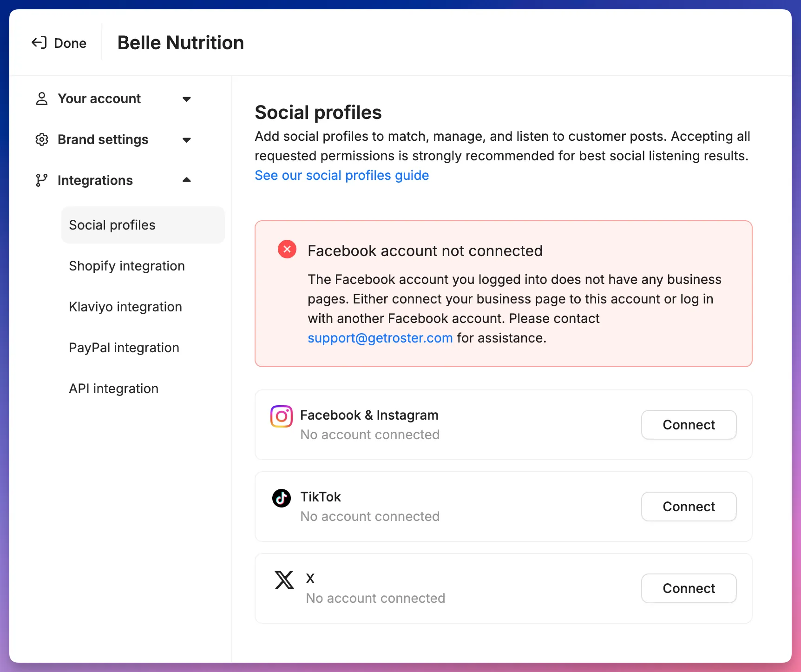Click the person icon beside Your account
Viewport: 801px width, 672px height.
(42, 99)
